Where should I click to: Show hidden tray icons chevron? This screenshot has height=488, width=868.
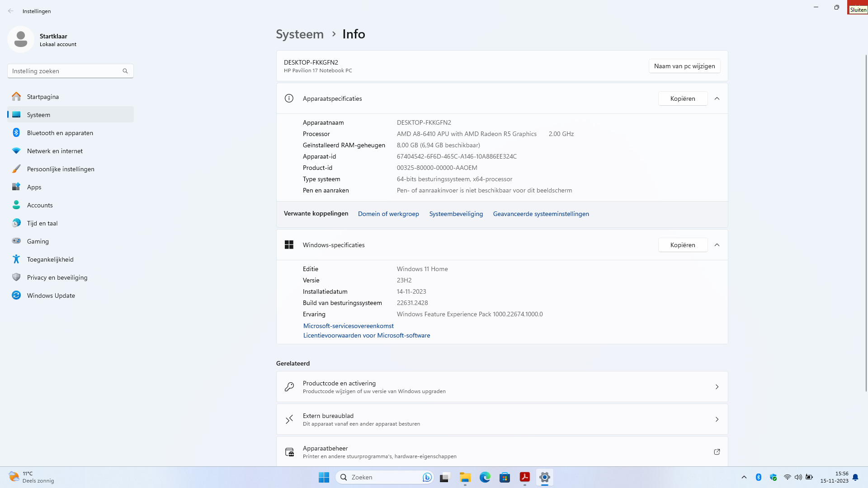pos(744,477)
